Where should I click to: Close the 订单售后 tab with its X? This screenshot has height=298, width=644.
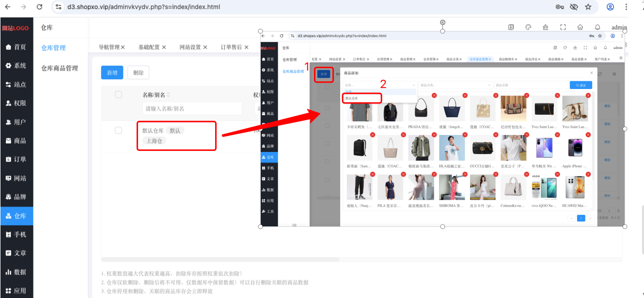246,47
